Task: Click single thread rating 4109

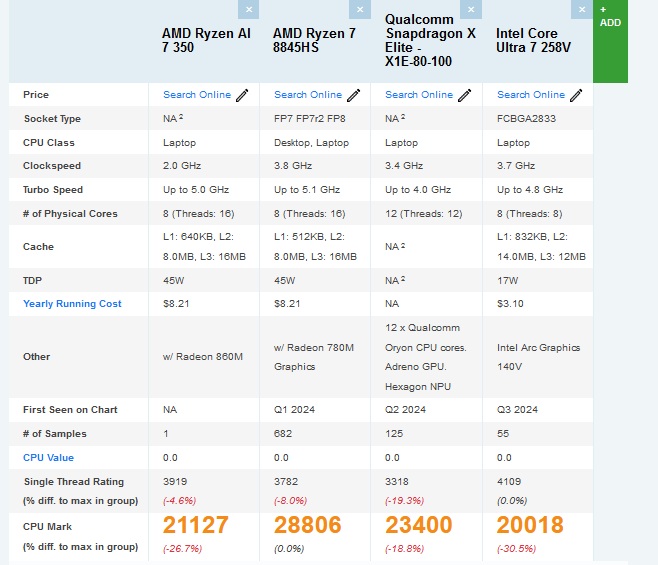Action: [509, 481]
